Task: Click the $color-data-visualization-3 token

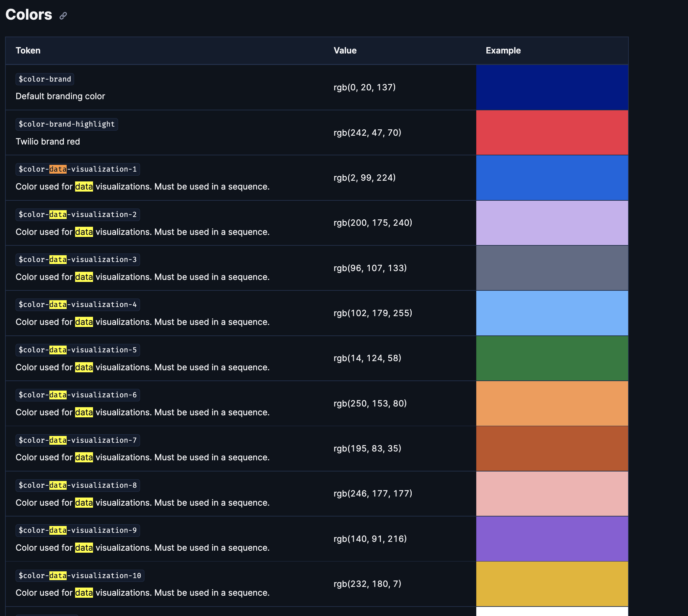Action: [x=78, y=260]
